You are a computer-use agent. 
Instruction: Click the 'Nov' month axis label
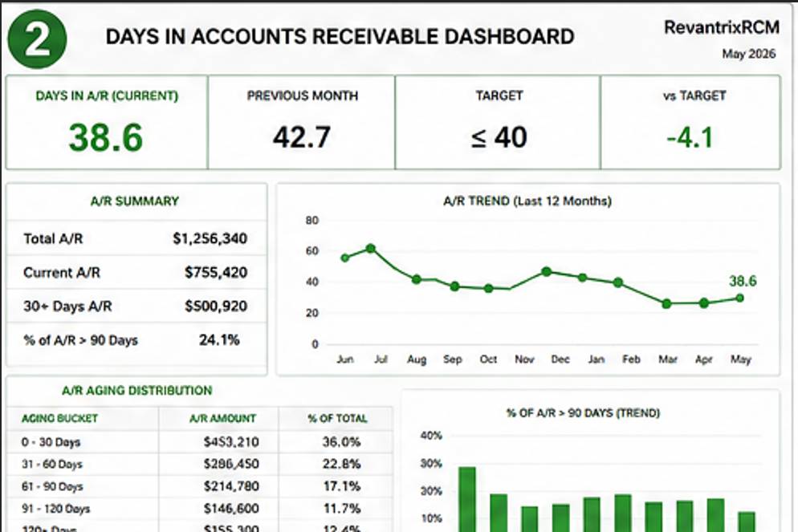(x=524, y=359)
